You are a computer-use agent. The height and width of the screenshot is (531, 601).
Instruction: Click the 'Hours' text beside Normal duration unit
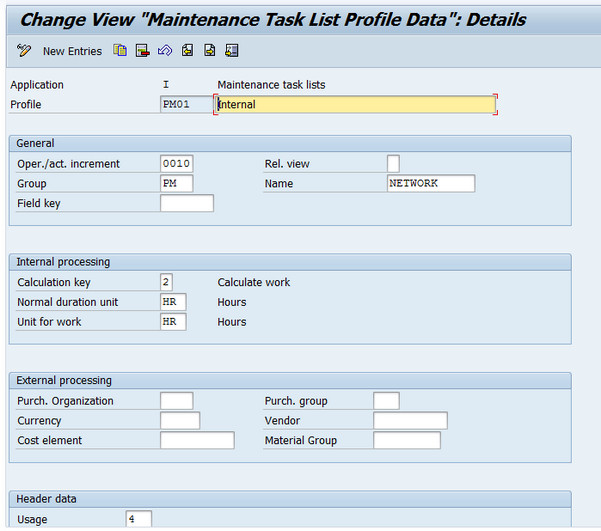point(232,302)
